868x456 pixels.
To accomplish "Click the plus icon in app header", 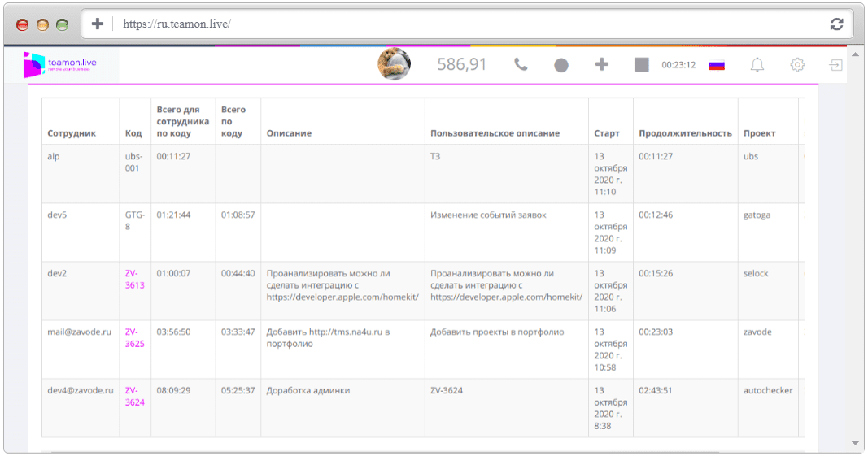I will [x=602, y=65].
